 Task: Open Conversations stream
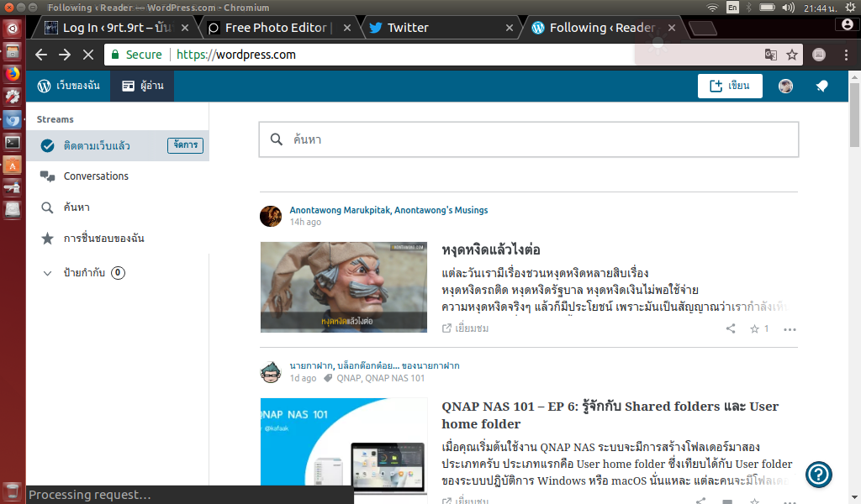96,176
